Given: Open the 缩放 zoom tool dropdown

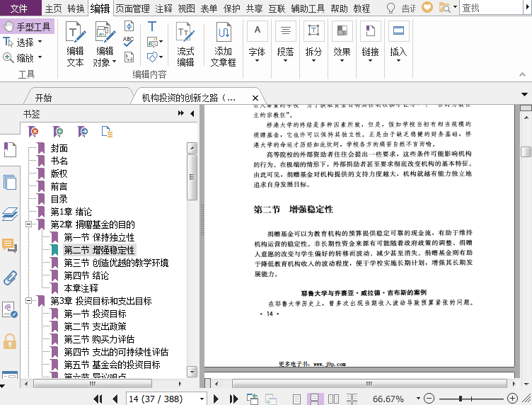Looking at the screenshot, I should [40, 57].
